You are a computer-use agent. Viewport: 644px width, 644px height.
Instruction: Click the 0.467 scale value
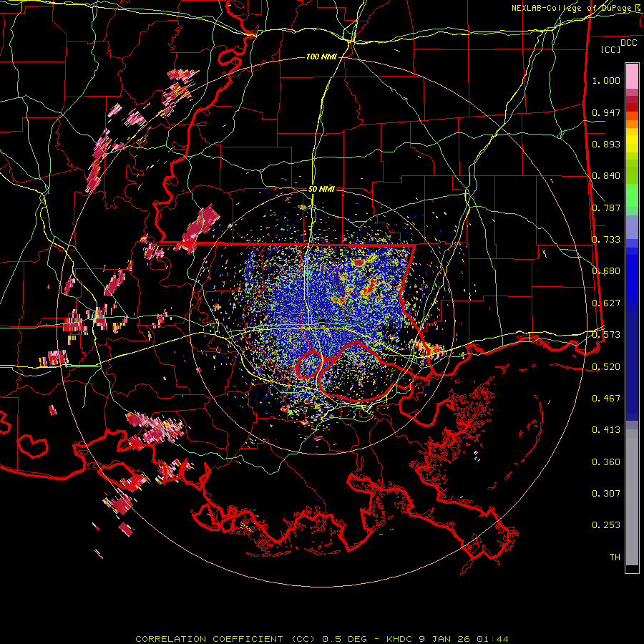tap(606, 399)
